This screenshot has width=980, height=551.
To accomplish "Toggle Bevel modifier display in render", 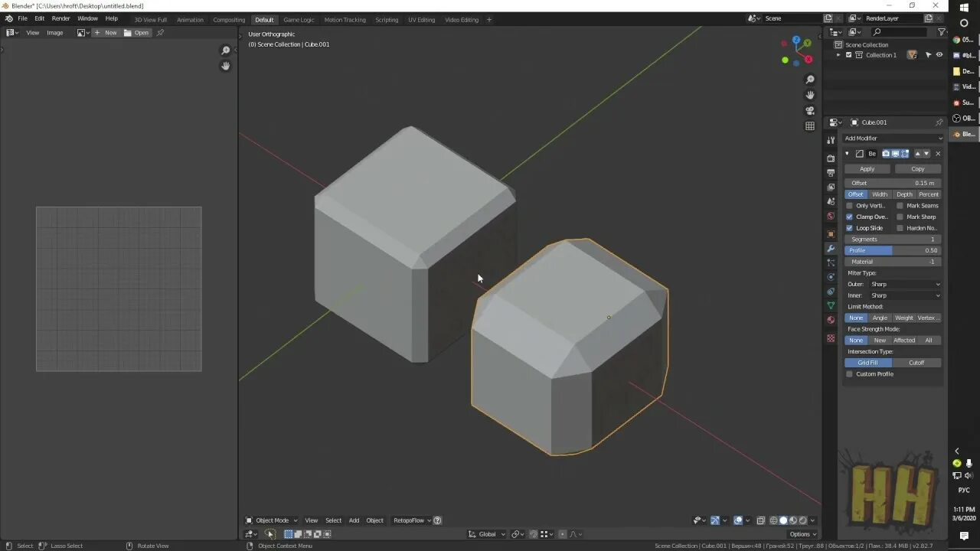I will coord(886,154).
